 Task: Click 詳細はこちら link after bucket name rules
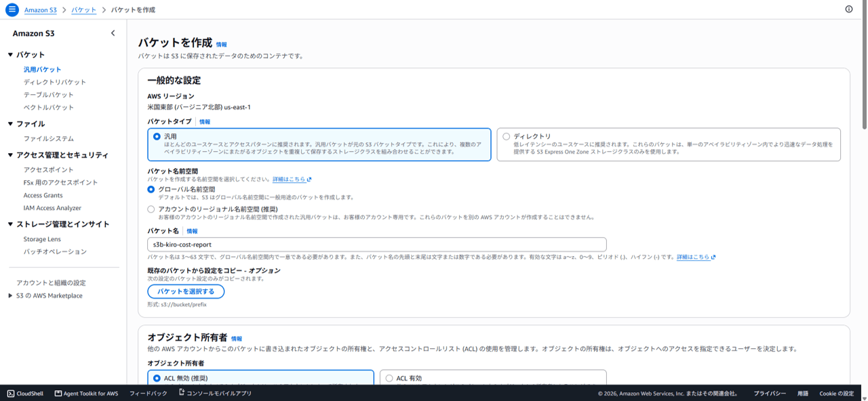tap(693, 257)
